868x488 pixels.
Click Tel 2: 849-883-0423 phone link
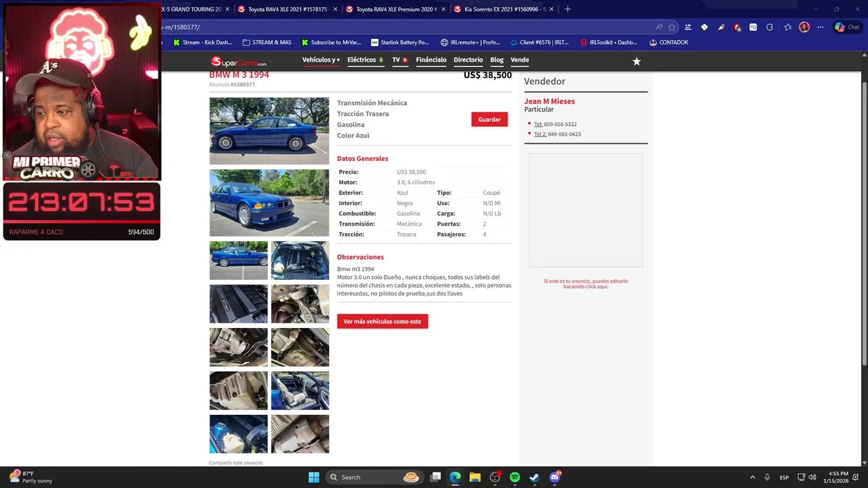557,134
